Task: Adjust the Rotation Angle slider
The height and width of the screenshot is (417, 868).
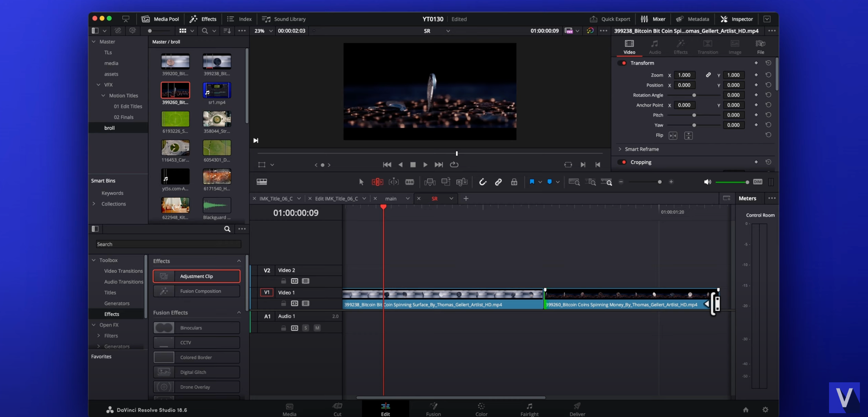Action: coord(694,95)
